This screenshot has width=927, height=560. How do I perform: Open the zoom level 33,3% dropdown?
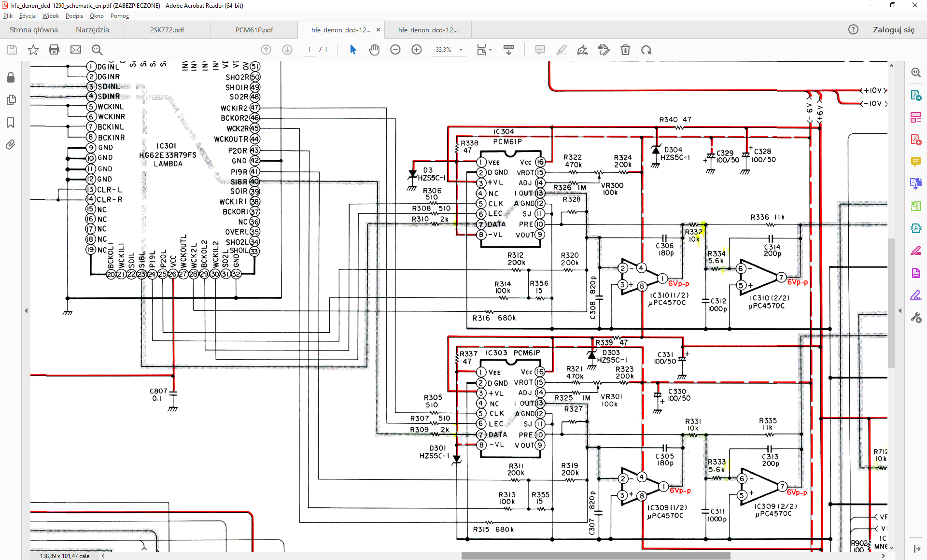tap(461, 50)
